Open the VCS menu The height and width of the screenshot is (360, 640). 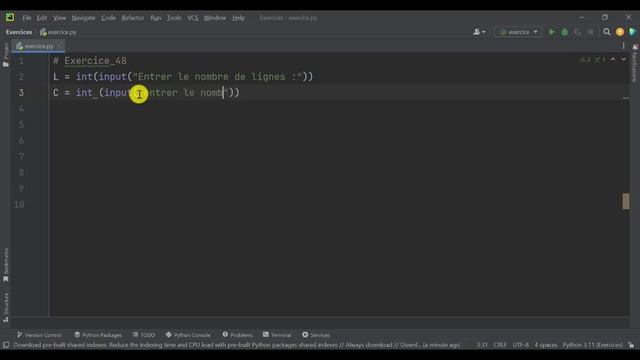pyautogui.click(x=193, y=18)
